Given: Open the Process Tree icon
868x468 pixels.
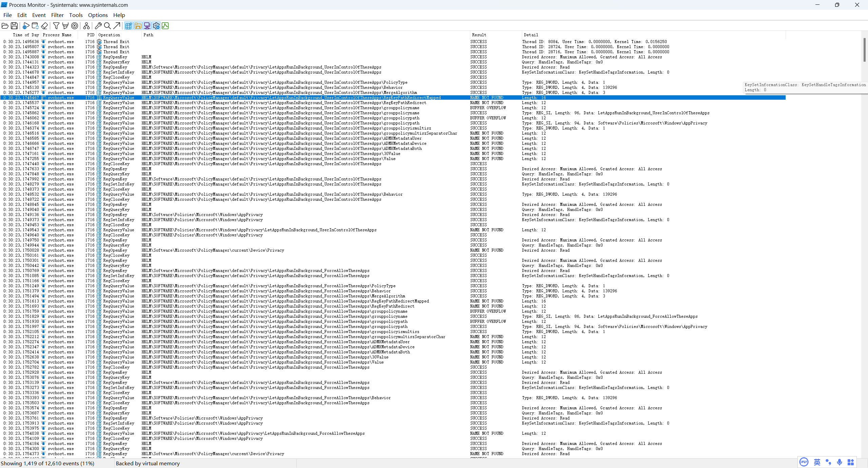Looking at the screenshot, I should point(86,26).
